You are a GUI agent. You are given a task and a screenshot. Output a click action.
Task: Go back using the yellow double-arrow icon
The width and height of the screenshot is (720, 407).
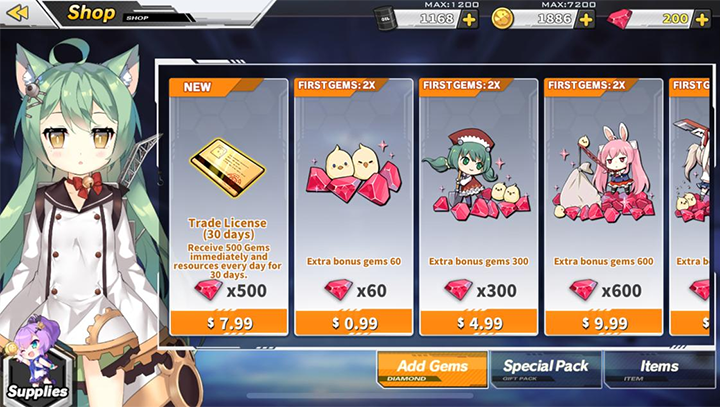click(x=18, y=13)
